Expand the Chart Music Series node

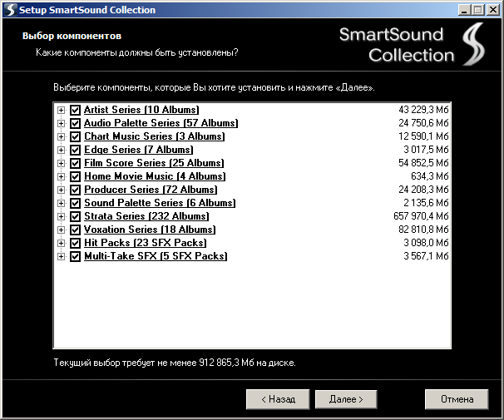(61, 137)
